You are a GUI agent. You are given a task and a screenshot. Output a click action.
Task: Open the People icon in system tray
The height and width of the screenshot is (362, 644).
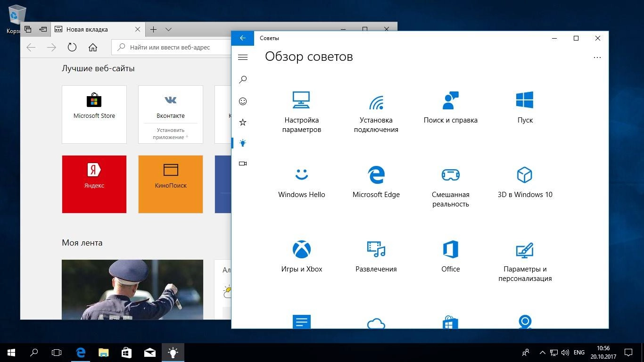coord(526,352)
